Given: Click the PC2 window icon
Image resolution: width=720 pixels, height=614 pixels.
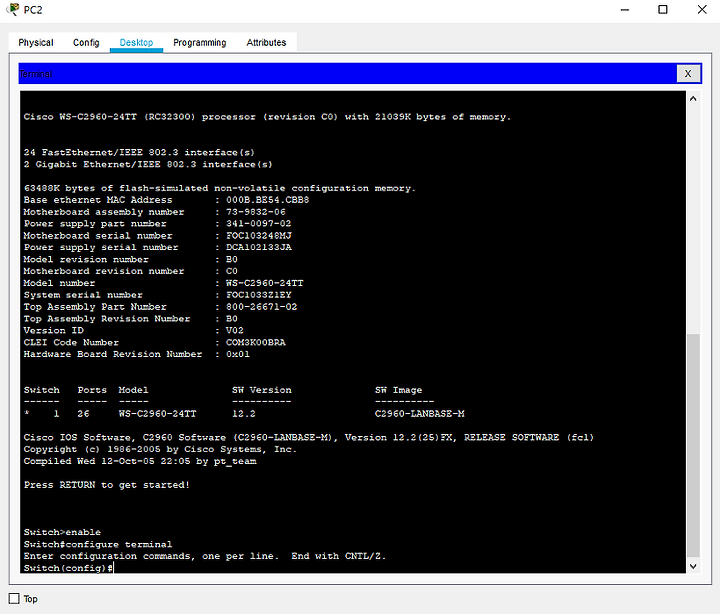Looking at the screenshot, I should click(x=13, y=9).
